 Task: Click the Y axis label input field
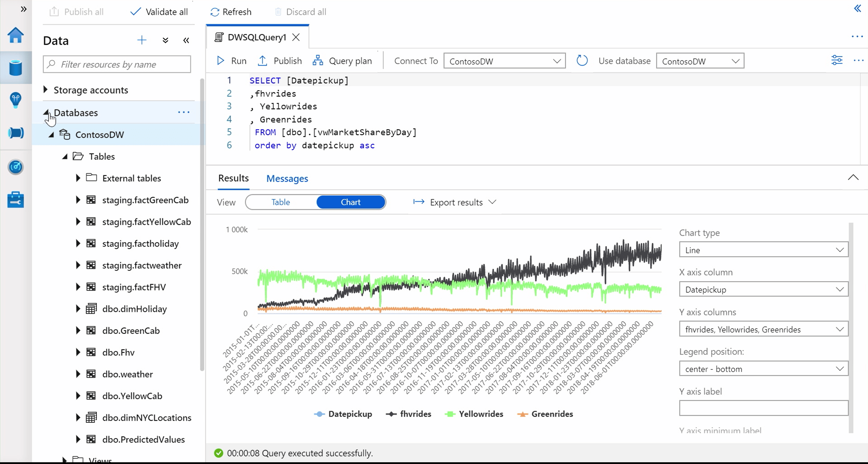coord(763,408)
